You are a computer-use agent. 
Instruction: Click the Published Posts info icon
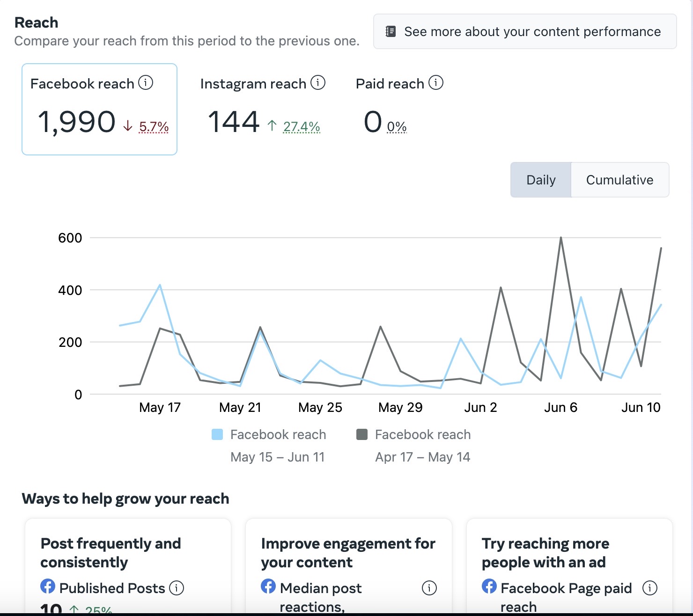tap(177, 587)
